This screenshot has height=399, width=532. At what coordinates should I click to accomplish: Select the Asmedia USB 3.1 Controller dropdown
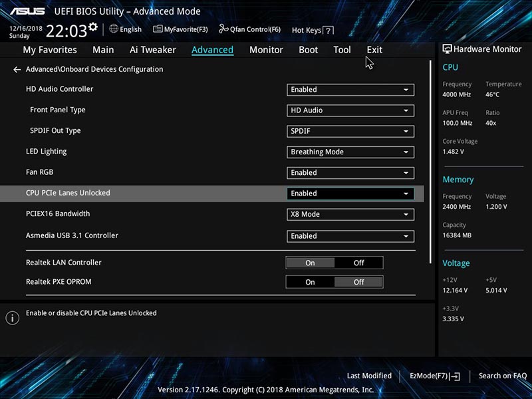350,236
